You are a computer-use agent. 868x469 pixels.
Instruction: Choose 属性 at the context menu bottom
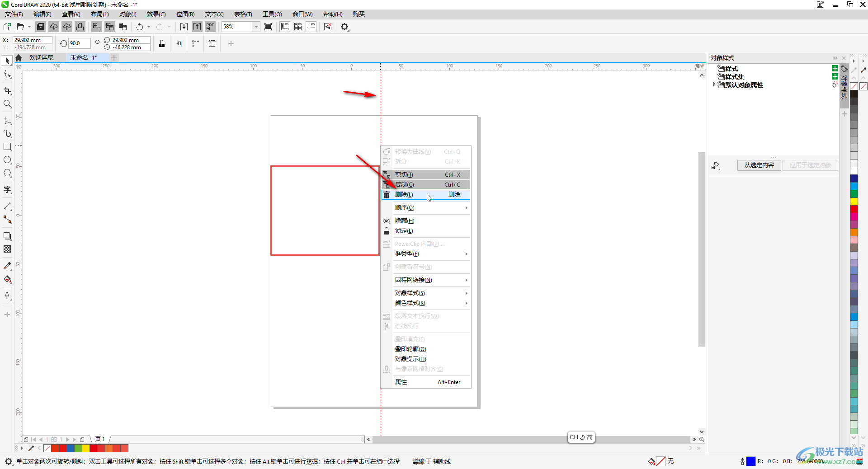401,382
